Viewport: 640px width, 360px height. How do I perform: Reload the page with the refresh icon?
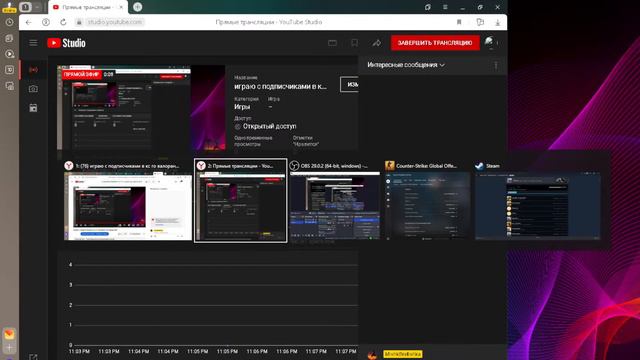(63, 22)
